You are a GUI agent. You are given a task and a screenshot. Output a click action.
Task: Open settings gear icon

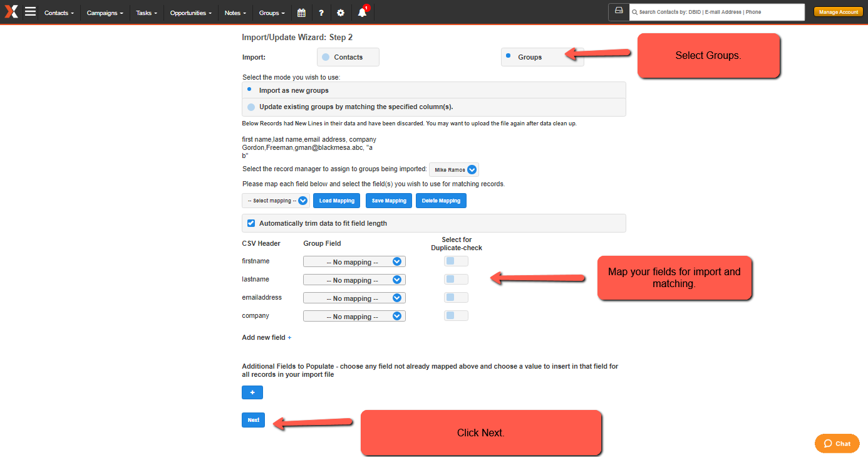[340, 13]
